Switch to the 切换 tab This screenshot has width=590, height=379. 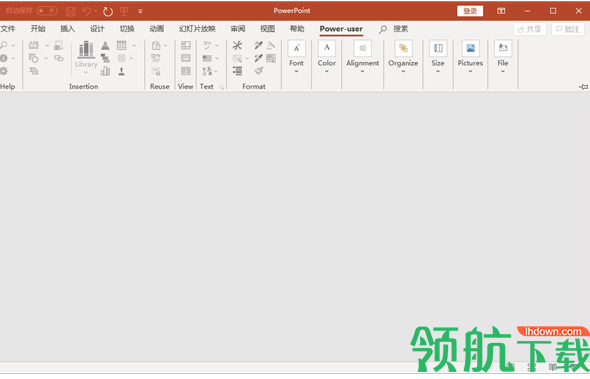(127, 29)
